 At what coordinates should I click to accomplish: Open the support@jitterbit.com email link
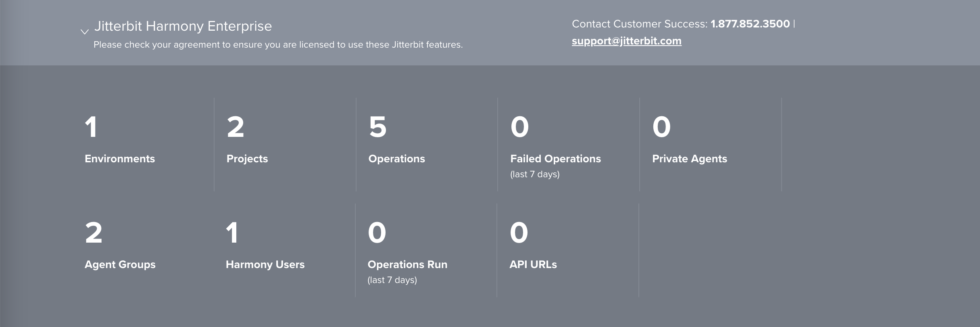click(x=626, y=41)
